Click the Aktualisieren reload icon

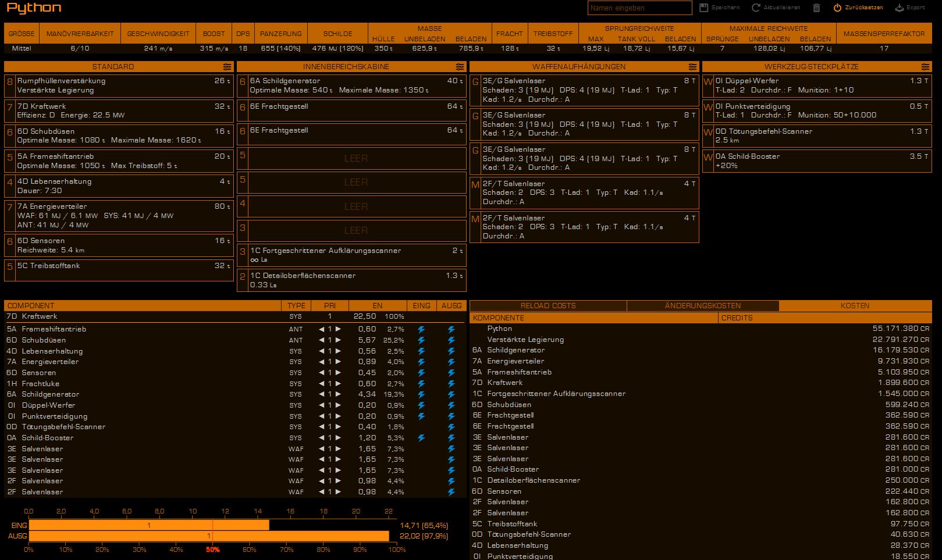pos(756,8)
